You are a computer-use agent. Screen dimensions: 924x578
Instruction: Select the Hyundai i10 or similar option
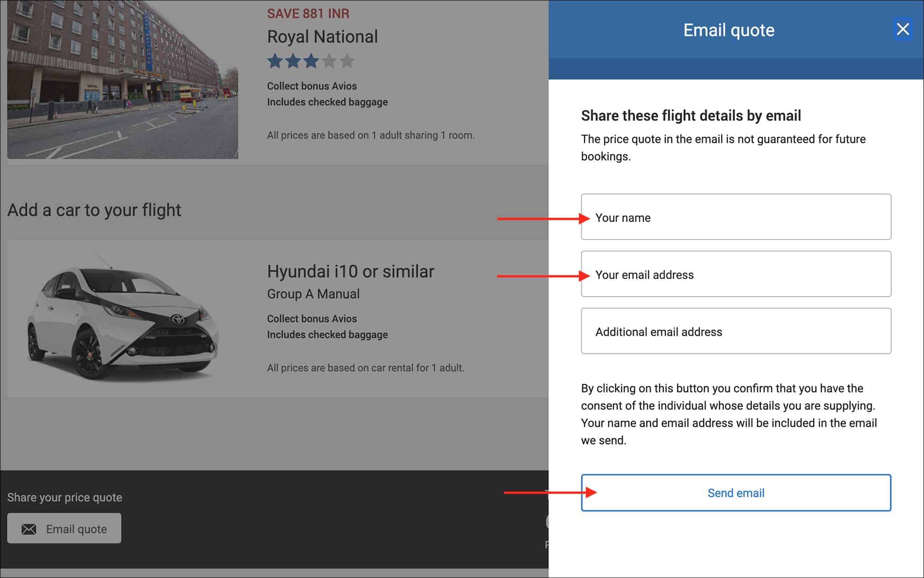click(350, 271)
